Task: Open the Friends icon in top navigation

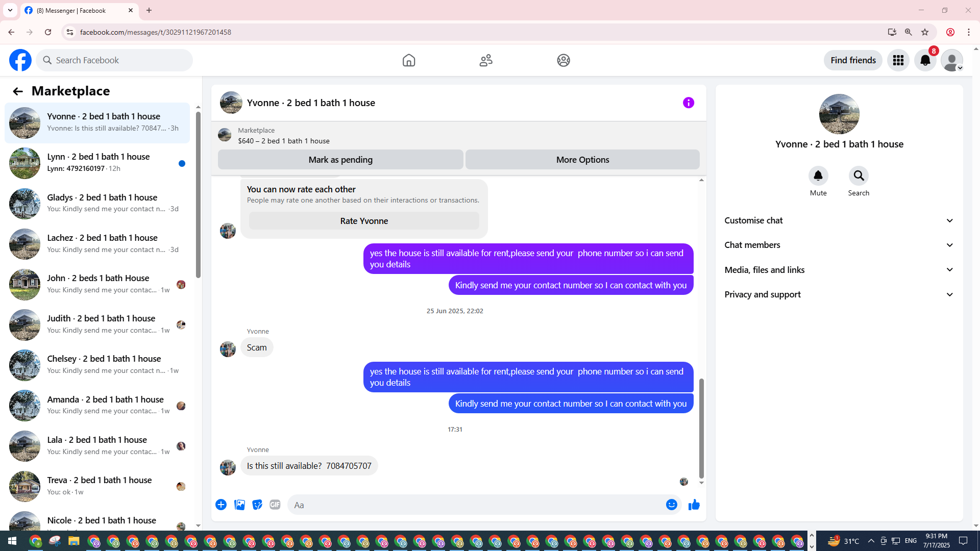Action: coord(486,60)
